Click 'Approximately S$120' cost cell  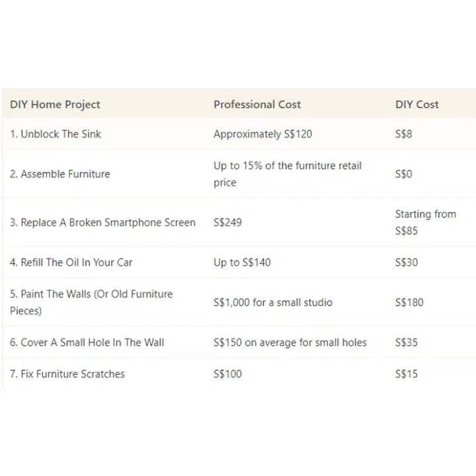click(x=262, y=134)
